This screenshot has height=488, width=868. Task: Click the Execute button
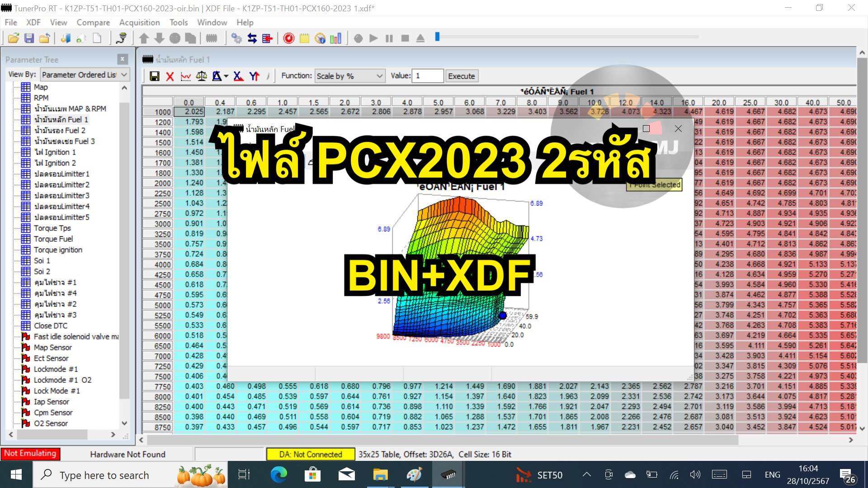pos(461,76)
